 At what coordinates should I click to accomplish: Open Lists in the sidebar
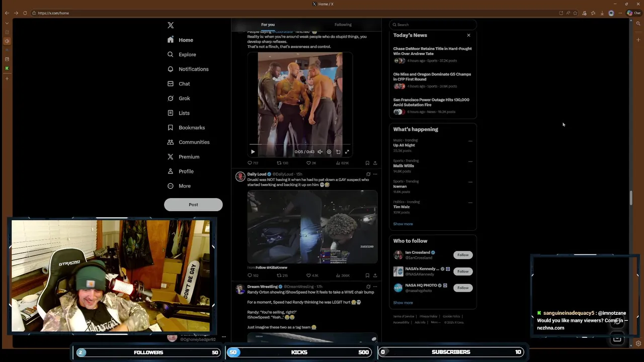(x=179, y=113)
